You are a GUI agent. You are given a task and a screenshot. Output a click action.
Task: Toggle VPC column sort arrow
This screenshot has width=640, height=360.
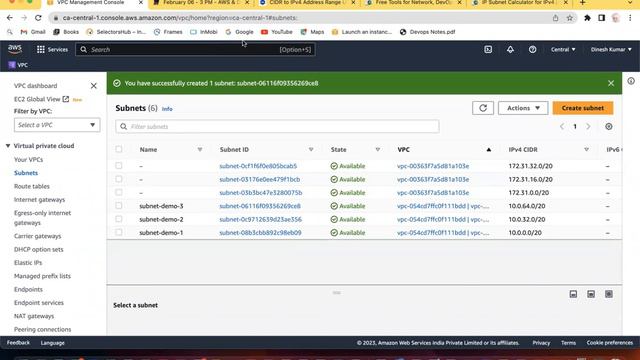tap(489, 150)
